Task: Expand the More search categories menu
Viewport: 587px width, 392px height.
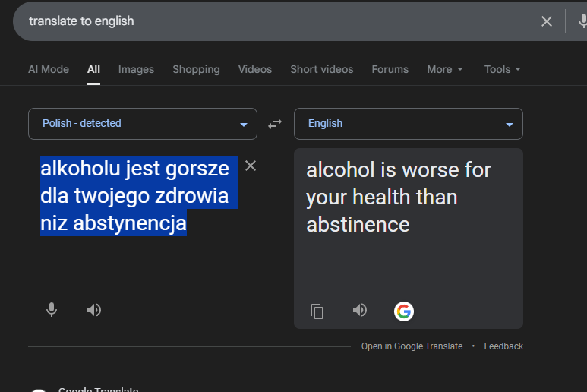Action: pos(444,69)
